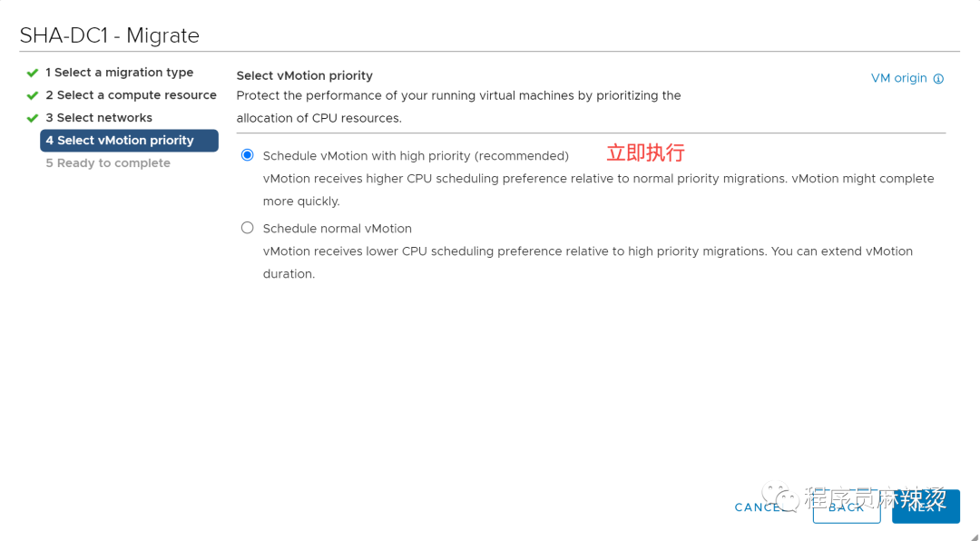This screenshot has height=541, width=980.
Task: Select the high priority vMotion radio button
Action: (x=248, y=155)
